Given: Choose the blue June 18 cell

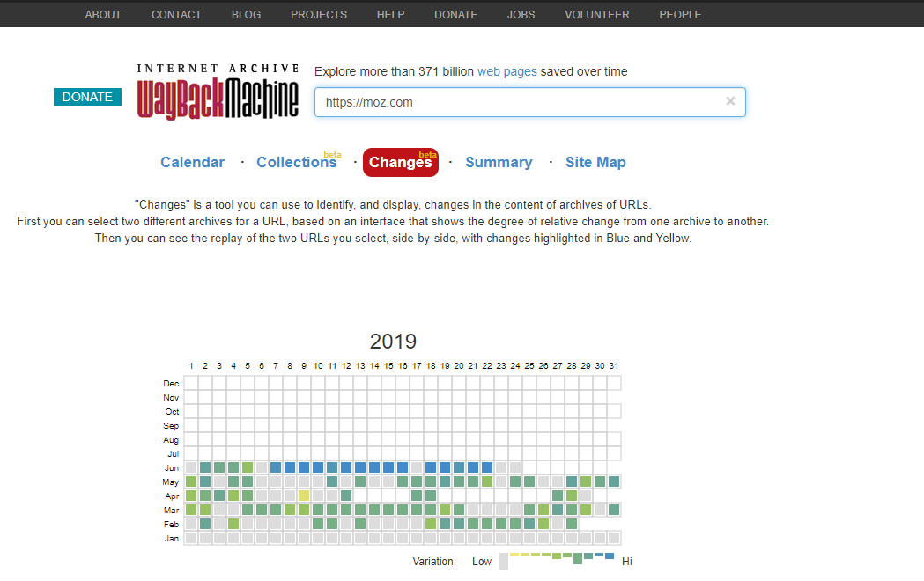Looking at the screenshot, I should tap(431, 467).
